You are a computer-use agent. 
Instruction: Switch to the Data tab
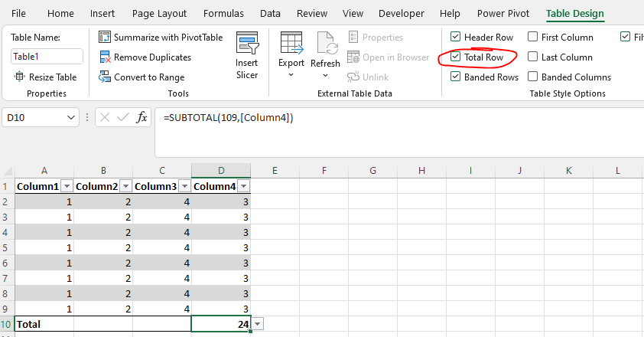pos(270,14)
